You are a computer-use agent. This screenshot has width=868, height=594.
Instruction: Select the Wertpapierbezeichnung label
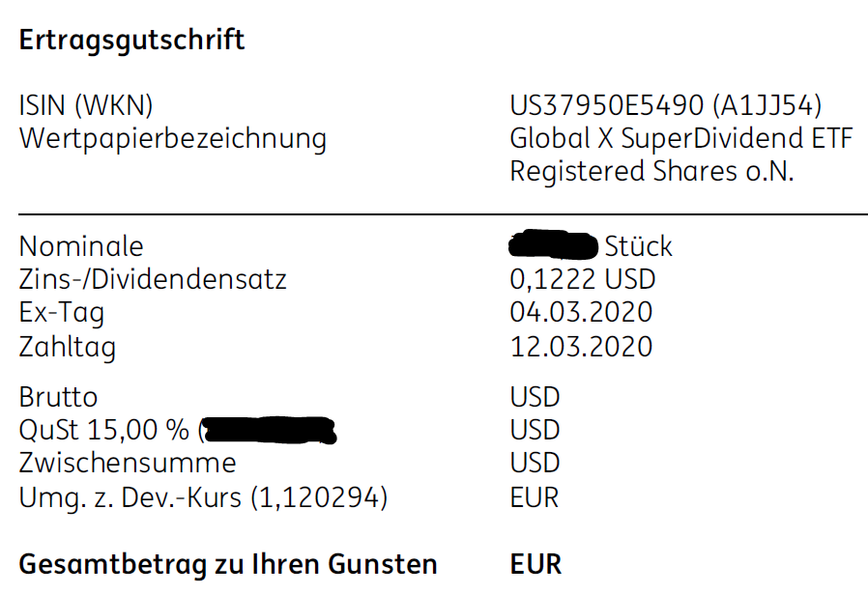(x=173, y=139)
